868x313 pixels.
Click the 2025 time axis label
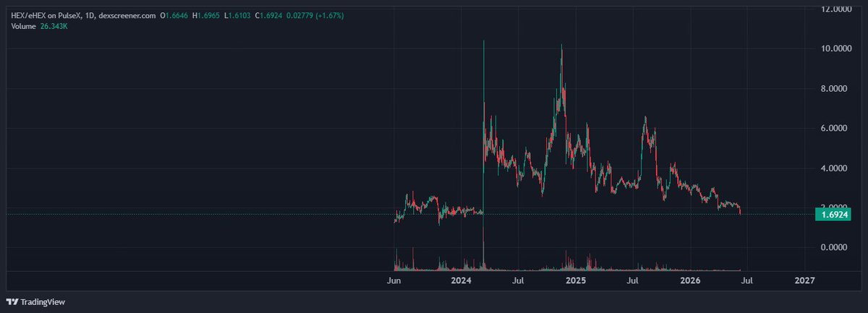coord(575,280)
